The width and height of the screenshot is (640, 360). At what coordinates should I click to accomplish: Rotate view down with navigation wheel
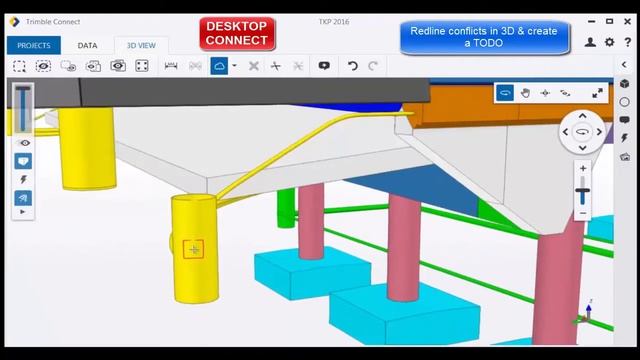click(x=582, y=148)
